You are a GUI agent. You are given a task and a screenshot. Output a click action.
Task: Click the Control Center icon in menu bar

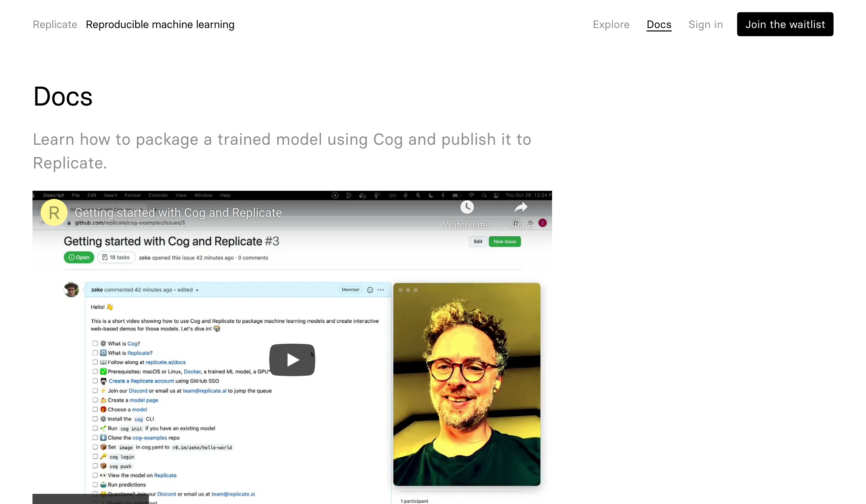(496, 195)
